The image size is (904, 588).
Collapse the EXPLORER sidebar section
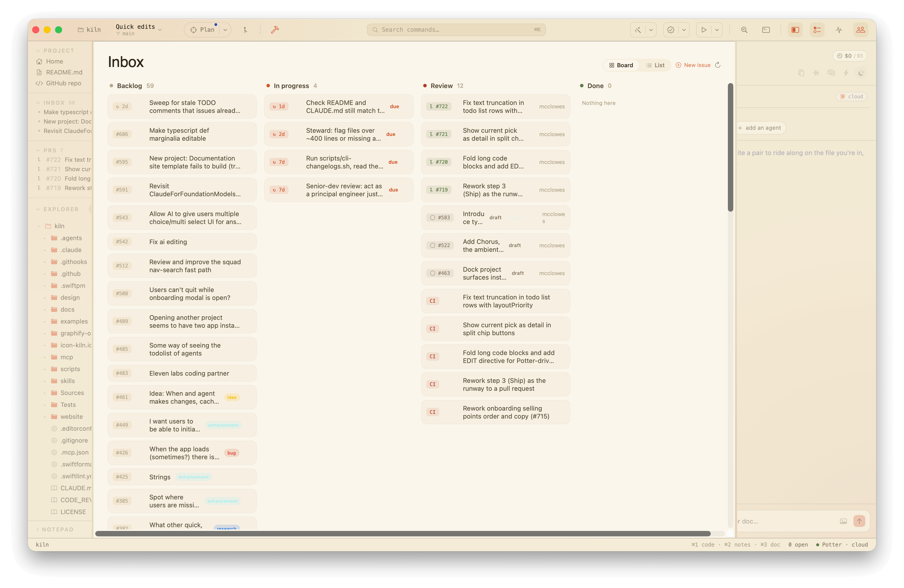click(x=38, y=209)
